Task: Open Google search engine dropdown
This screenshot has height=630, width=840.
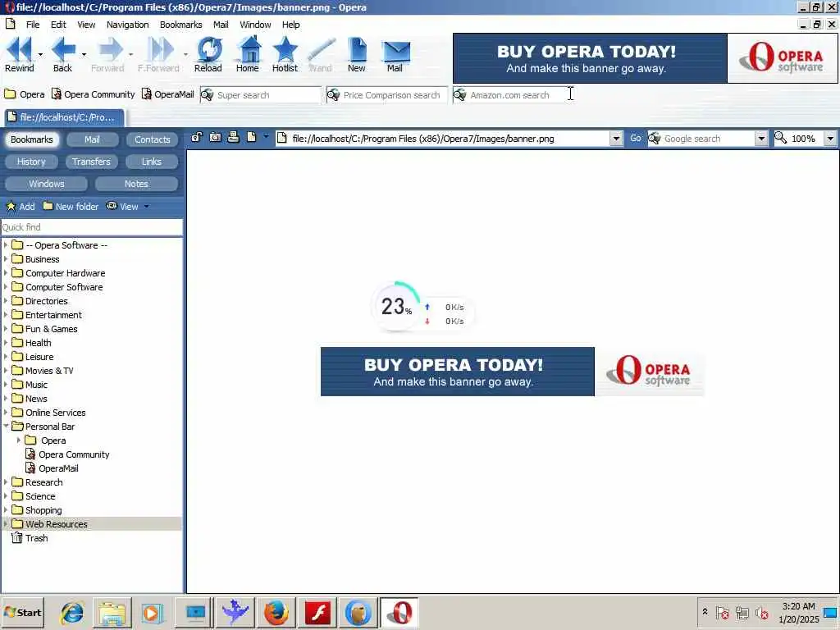Action: click(x=761, y=139)
